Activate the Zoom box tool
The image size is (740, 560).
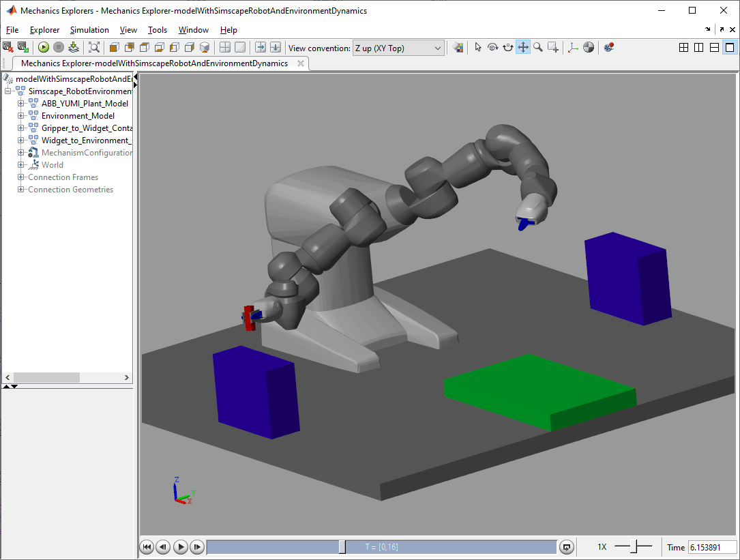click(x=552, y=47)
